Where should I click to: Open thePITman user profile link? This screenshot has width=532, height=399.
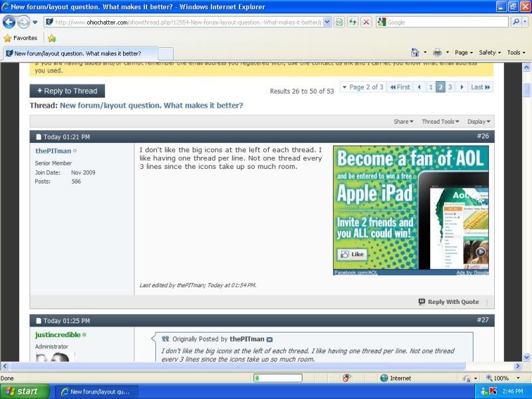click(x=53, y=151)
